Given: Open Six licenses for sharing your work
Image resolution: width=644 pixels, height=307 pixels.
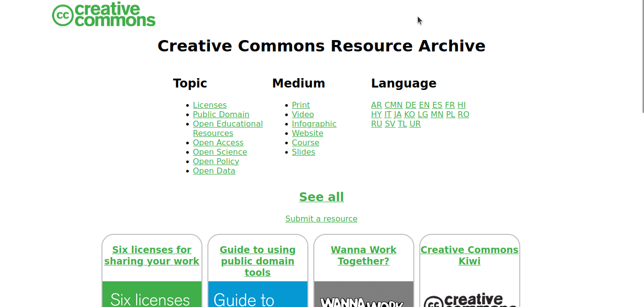Looking at the screenshot, I should [152, 256].
